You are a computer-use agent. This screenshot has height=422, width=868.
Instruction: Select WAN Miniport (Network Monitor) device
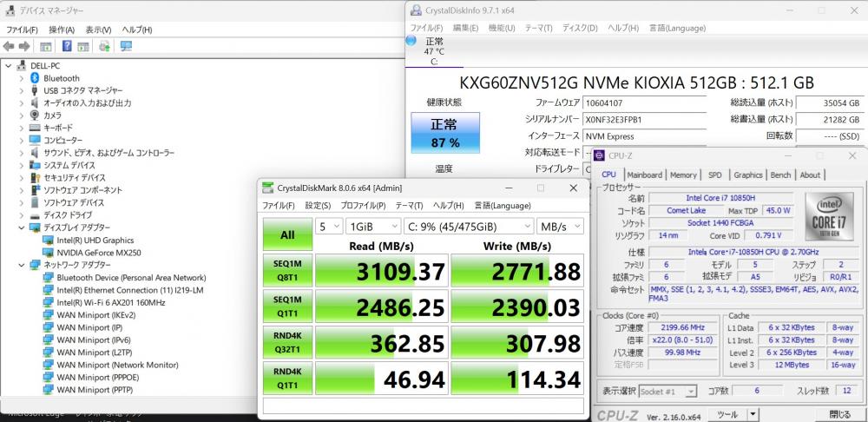[117, 365]
